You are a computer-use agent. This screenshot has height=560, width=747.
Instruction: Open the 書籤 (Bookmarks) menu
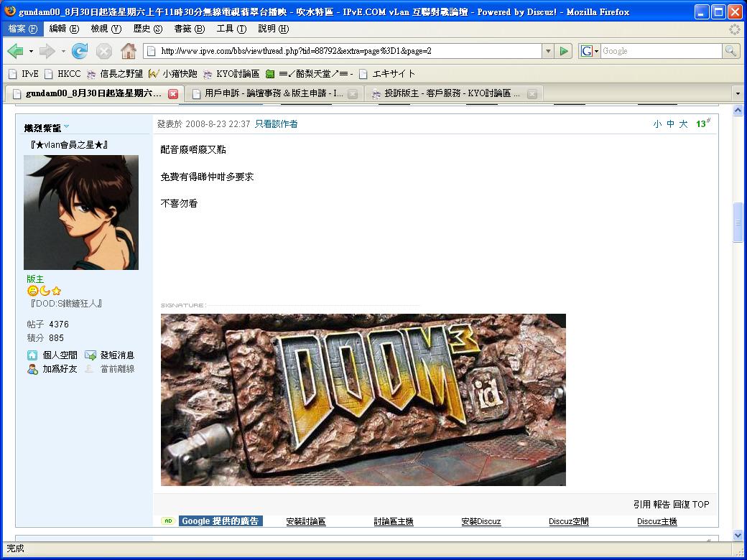pyautogui.click(x=189, y=29)
